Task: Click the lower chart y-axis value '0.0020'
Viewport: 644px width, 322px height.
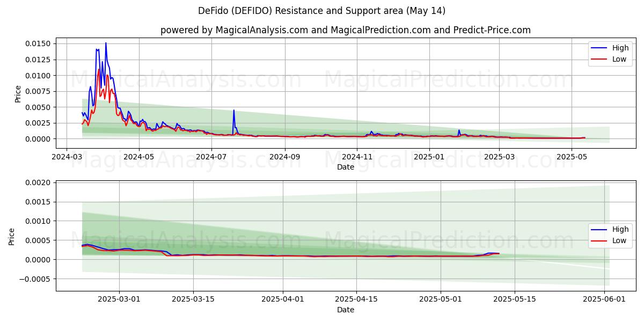Action: (39, 183)
